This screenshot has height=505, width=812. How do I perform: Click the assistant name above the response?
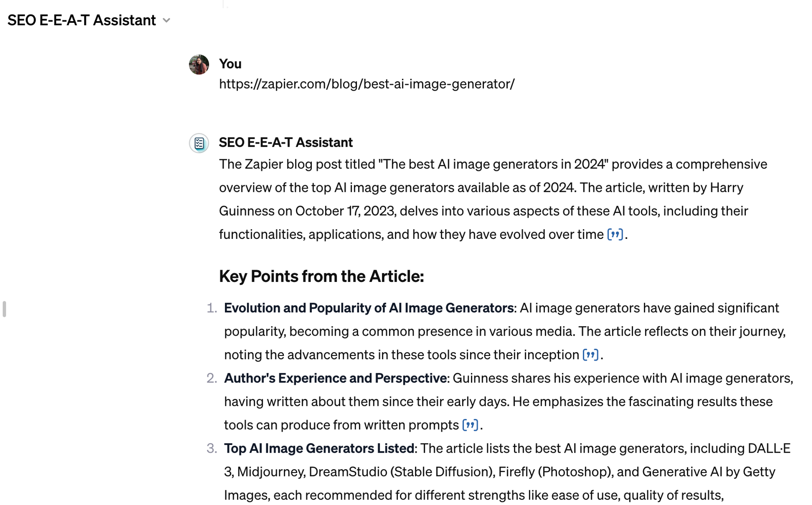[286, 142]
